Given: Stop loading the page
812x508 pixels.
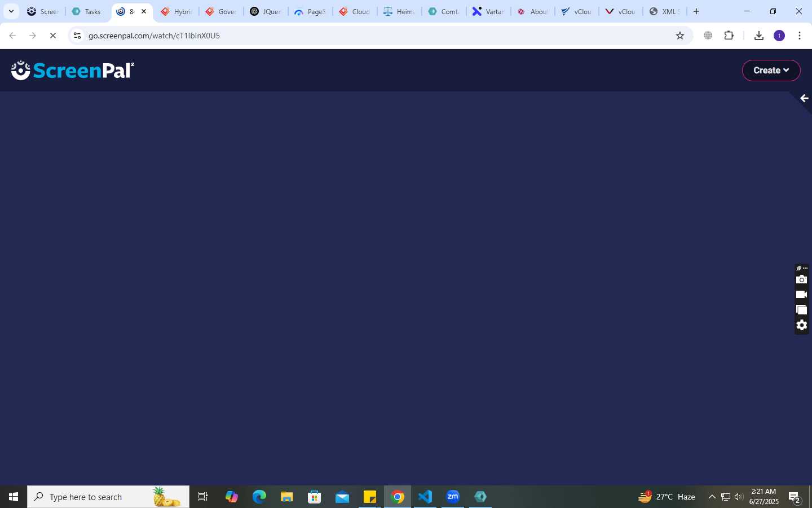Looking at the screenshot, I should (53, 36).
